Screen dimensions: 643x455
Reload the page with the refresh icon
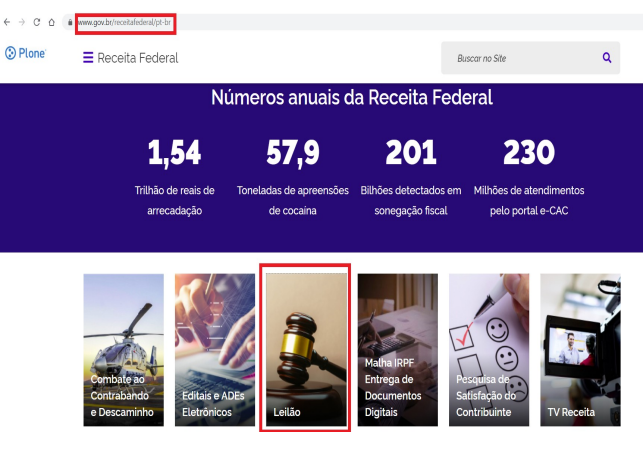[36, 22]
